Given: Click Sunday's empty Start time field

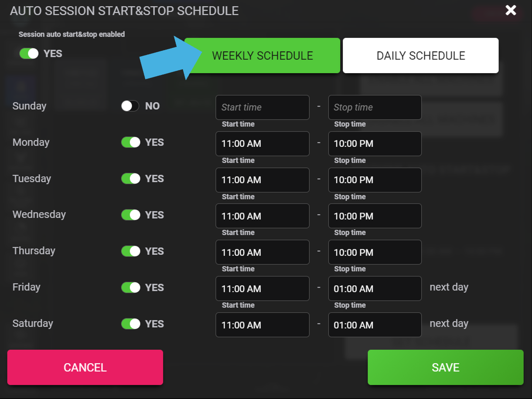Looking at the screenshot, I should coord(263,107).
